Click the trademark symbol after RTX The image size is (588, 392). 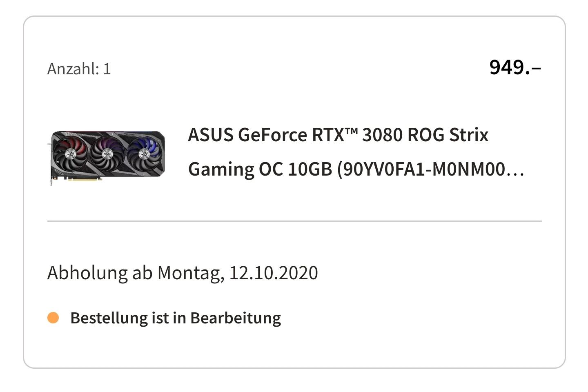351,131
